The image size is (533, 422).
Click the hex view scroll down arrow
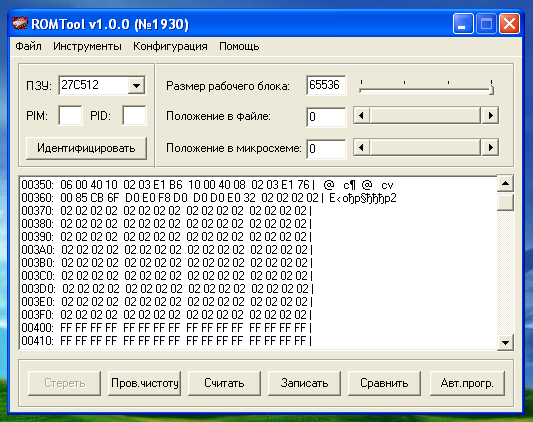pos(505,342)
